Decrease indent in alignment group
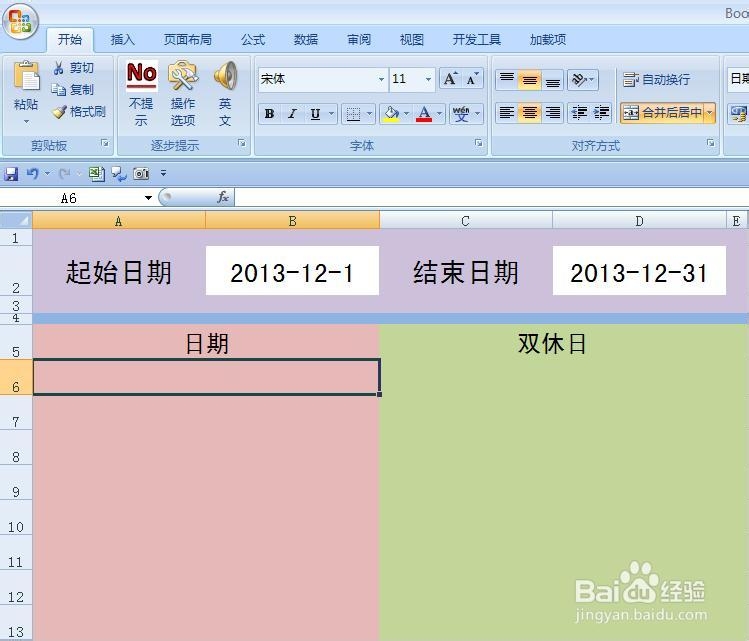 (579, 113)
